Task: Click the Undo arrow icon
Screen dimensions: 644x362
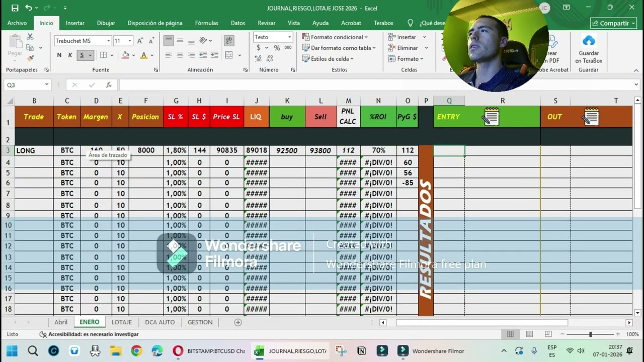Action: pos(29,8)
